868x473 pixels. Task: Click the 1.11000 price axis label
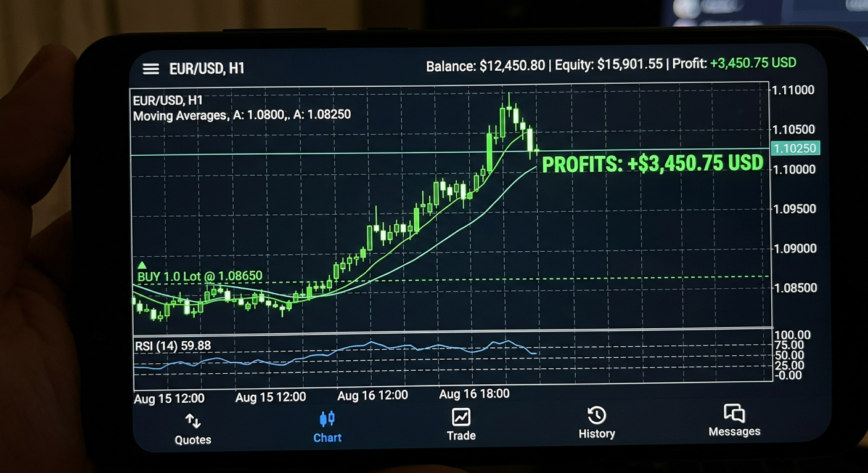793,90
